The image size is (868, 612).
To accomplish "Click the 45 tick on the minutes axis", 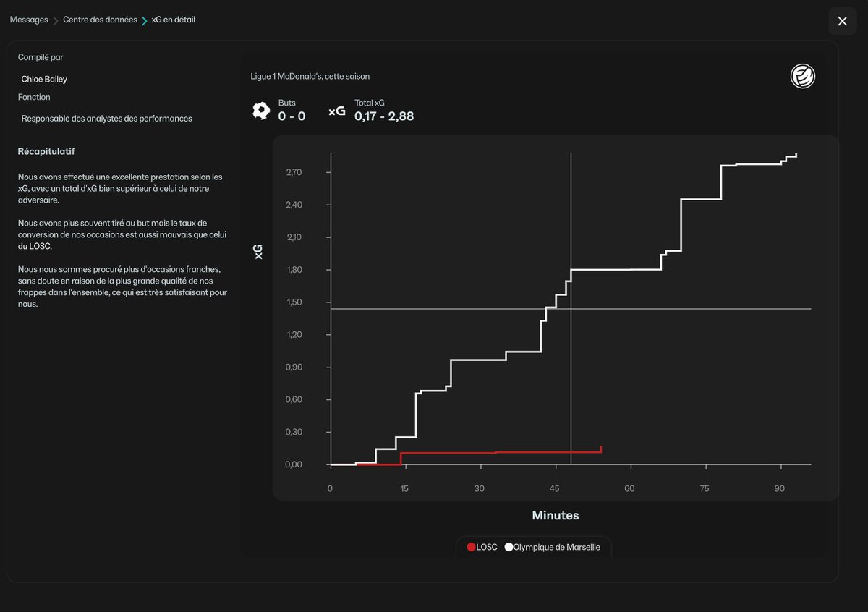I will tap(555, 489).
